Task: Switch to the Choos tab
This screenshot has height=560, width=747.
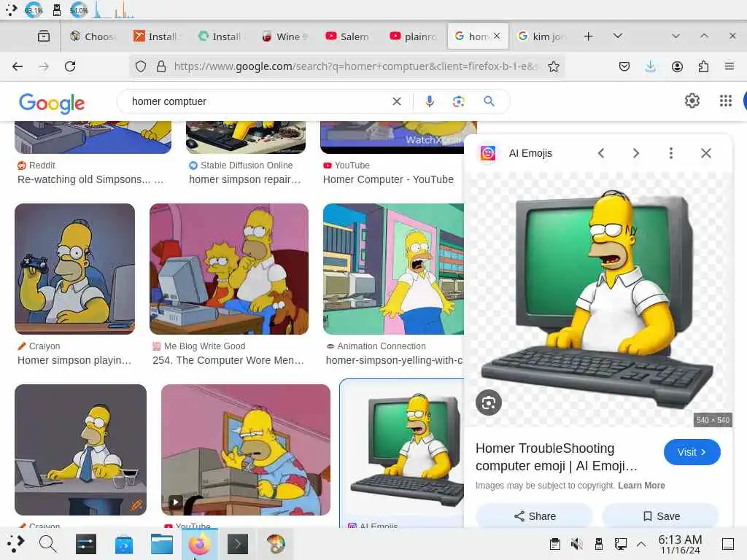Action: [93, 36]
